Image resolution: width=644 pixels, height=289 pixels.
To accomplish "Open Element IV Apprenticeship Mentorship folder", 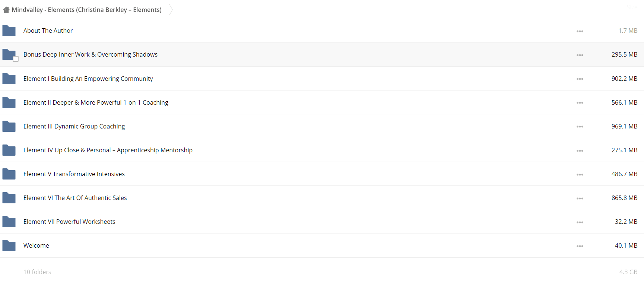I will coord(108,150).
